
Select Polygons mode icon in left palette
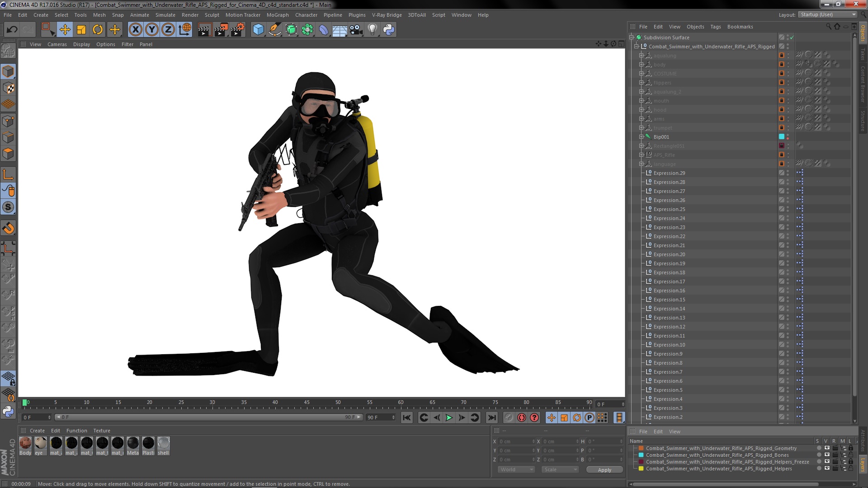point(8,154)
